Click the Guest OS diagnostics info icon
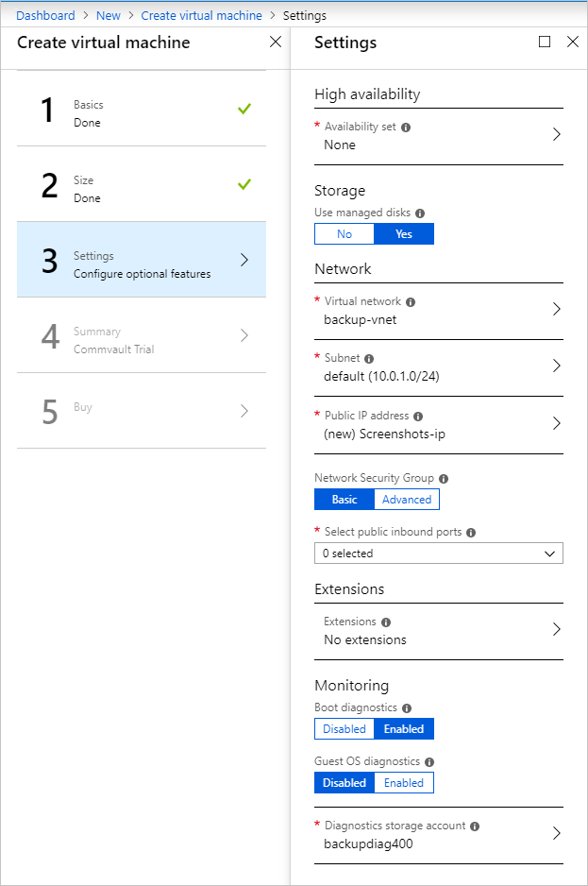The width and height of the screenshot is (588, 886). (429, 761)
